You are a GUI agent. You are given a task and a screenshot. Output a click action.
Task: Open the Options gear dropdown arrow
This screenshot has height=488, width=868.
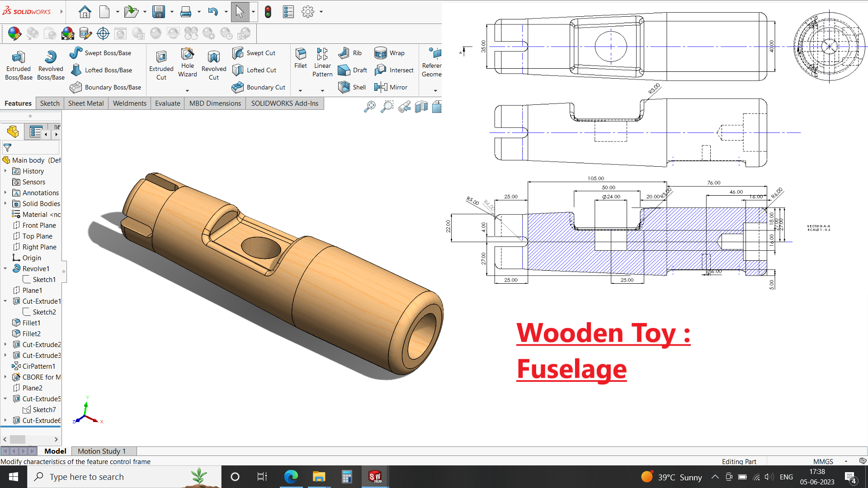click(321, 12)
